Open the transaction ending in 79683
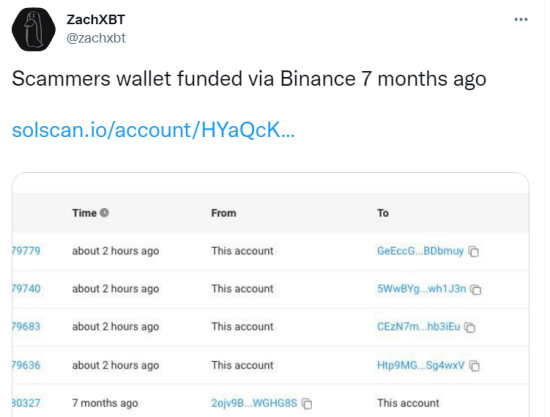Image resolution: width=550 pixels, height=417 pixels. 26,327
